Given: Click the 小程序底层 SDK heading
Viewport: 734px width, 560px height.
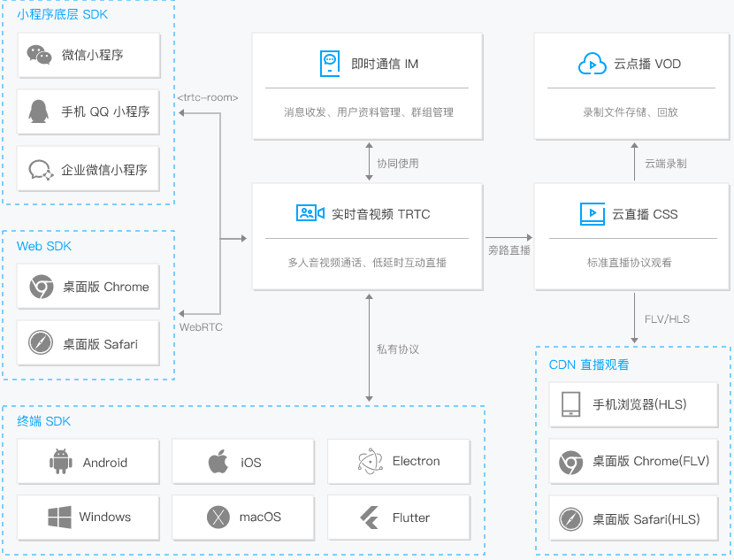Looking at the screenshot, I should point(62,14).
